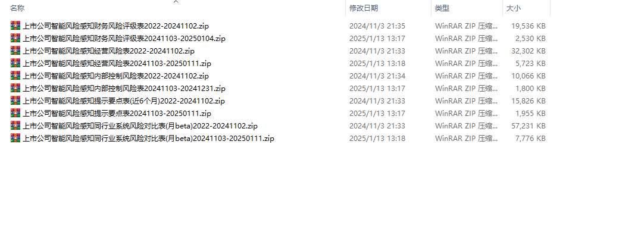Click icon of 提示要点表(近6个月)2022-20241102.zip
This screenshot has width=644, height=251.
click(15, 101)
